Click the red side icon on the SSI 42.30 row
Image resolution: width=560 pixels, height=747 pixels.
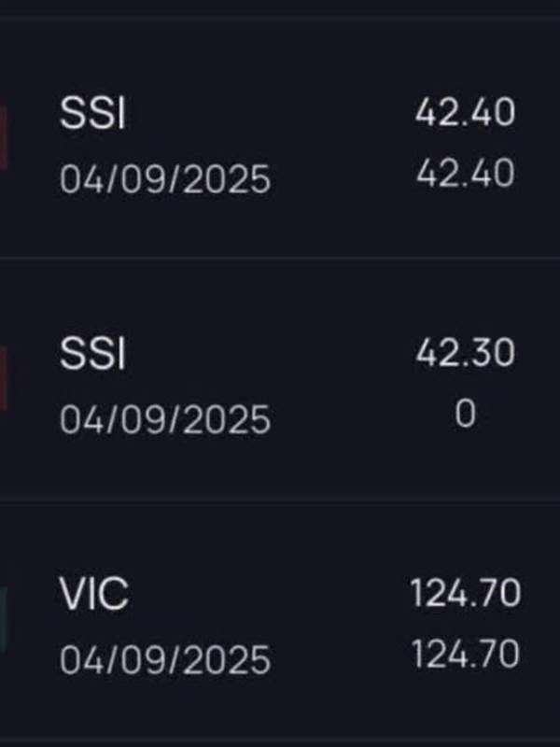point(4,377)
